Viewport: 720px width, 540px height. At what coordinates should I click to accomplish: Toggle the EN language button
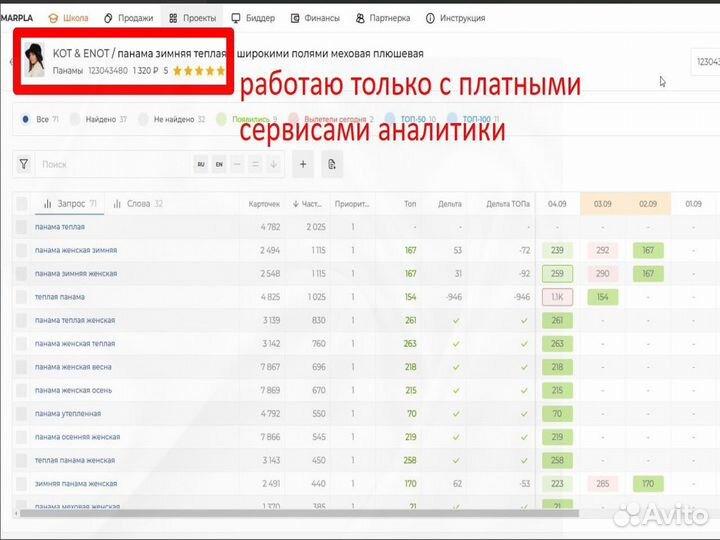click(x=219, y=164)
